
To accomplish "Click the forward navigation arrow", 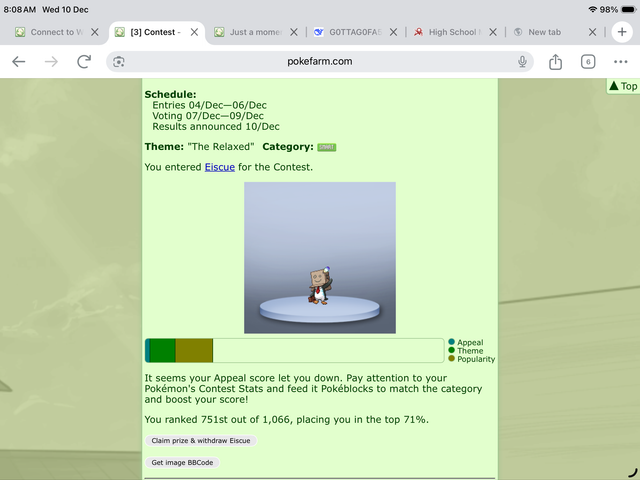I will [51, 62].
